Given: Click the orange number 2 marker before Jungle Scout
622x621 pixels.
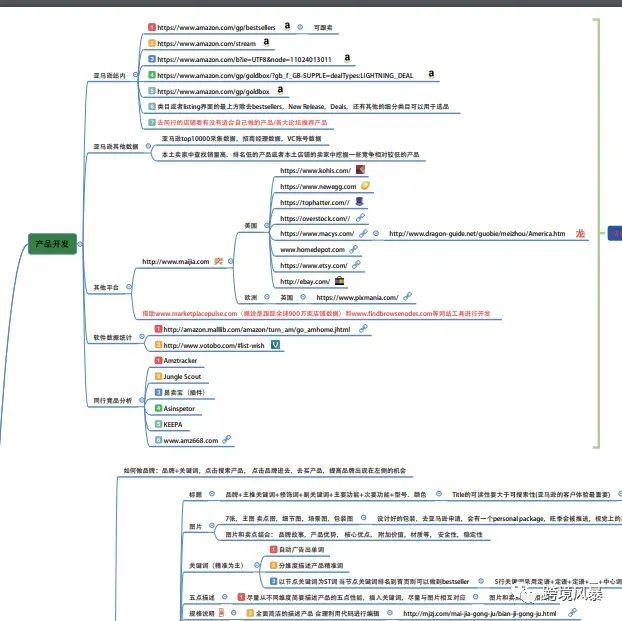Looking at the screenshot, I should pyautogui.click(x=158, y=376).
